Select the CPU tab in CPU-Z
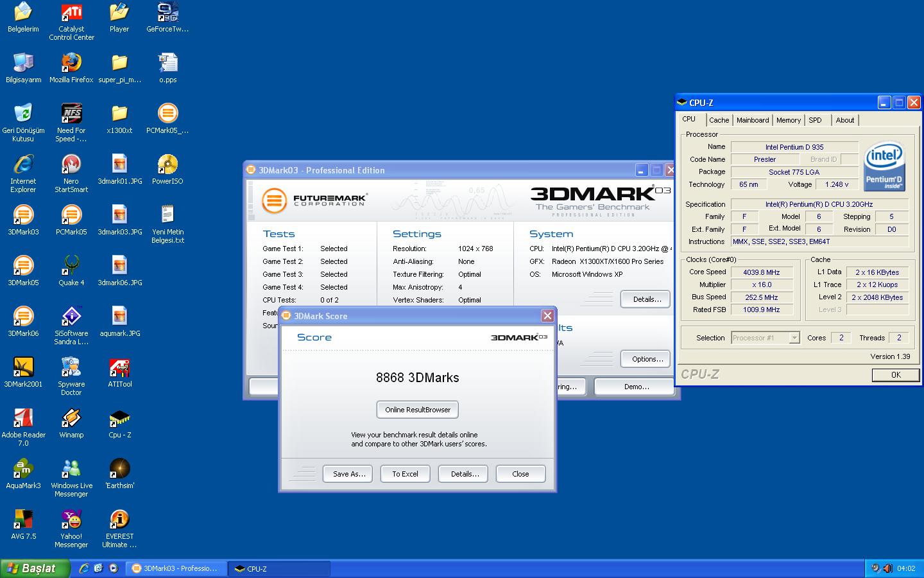This screenshot has height=578, width=924. (692, 119)
